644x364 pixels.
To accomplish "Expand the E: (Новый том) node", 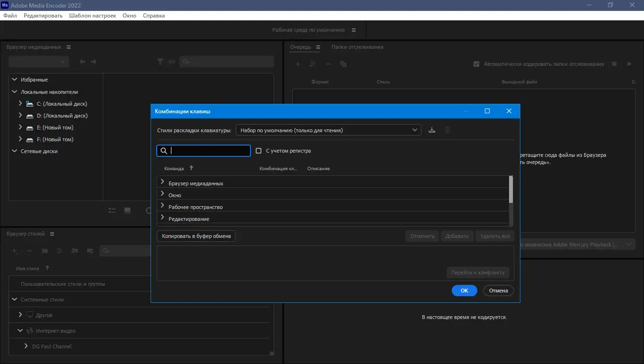I will 20,127.
